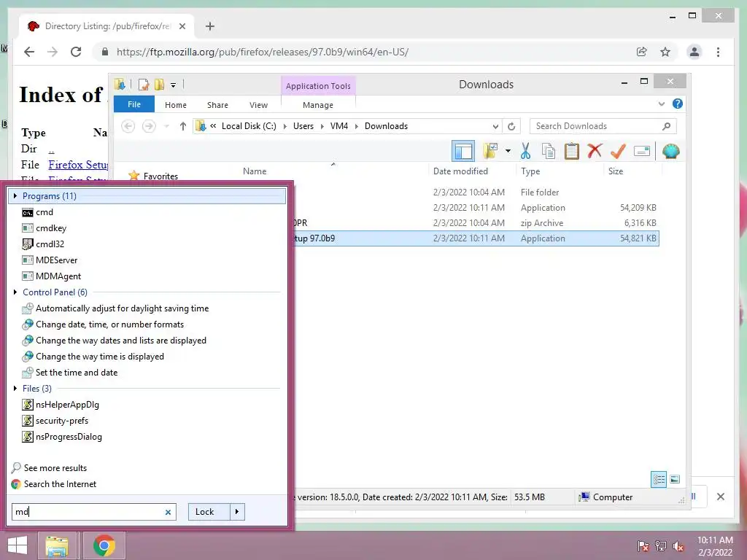
Task: Click the clipboard Paste icon in Explorer
Action: [571, 152]
